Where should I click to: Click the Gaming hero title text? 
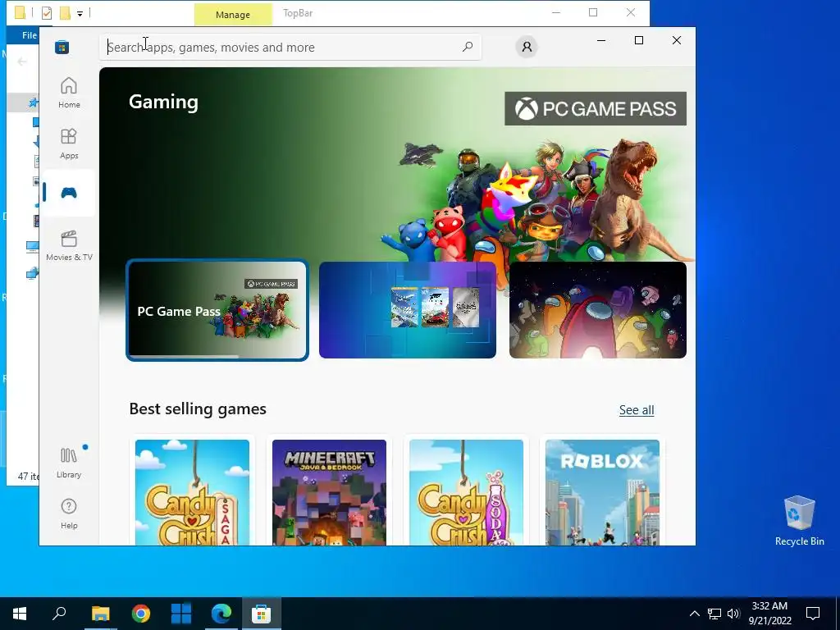click(163, 102)
